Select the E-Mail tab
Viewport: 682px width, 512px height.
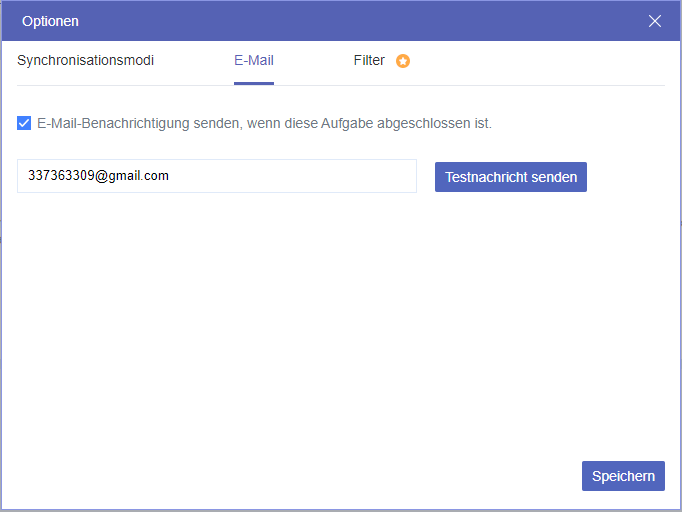click(x=254, y=60)
